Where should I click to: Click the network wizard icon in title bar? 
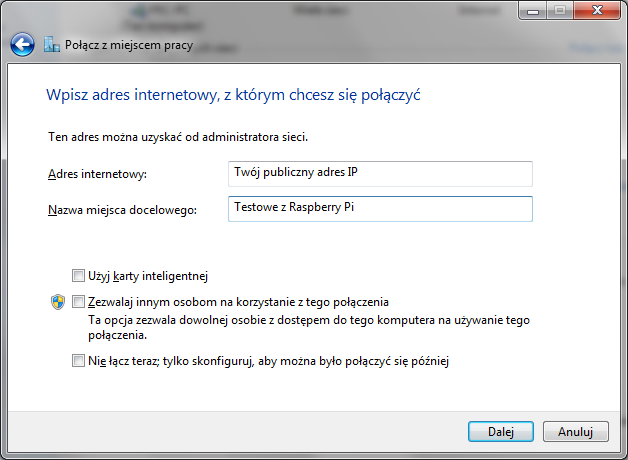[51, 44]
